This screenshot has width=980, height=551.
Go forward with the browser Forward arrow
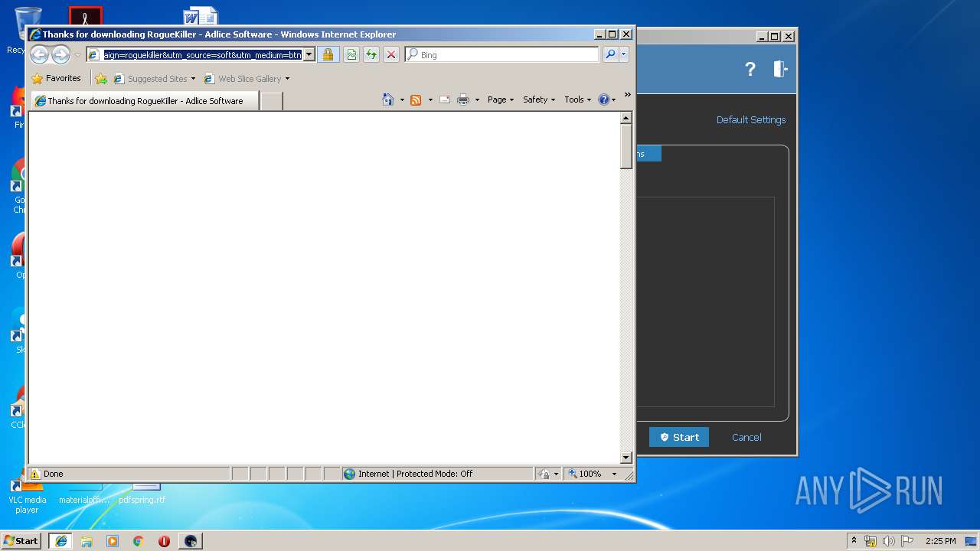point(60,54)
